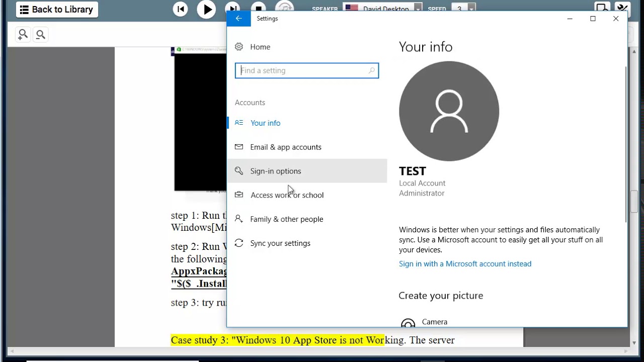Click the Your info page title
Viewport: 644px width, 362px height.
tap(426, 47)
